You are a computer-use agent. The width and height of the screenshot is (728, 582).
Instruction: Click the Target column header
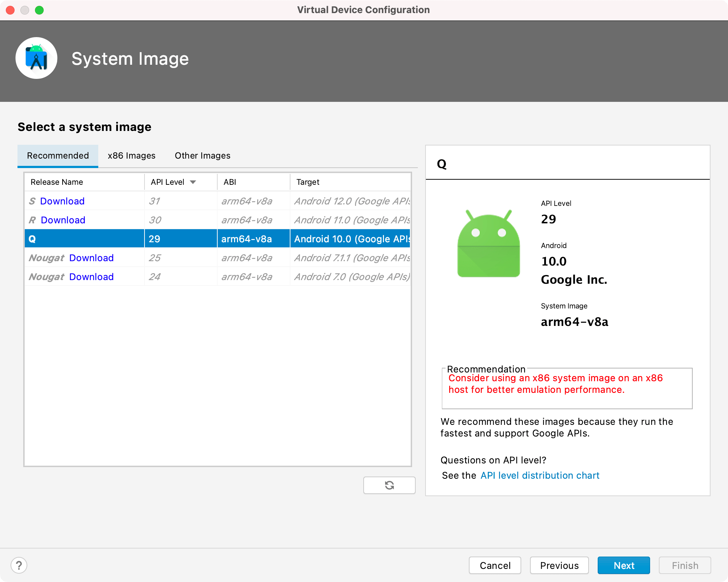pyautogui.click(x=308, y=182)
